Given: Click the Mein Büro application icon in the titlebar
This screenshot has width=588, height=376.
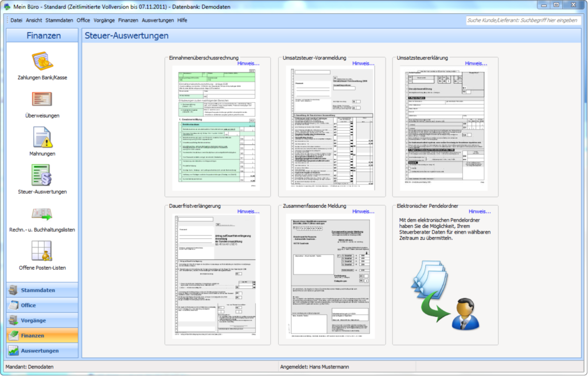Looking at the screenshot, I should [6, 6].
